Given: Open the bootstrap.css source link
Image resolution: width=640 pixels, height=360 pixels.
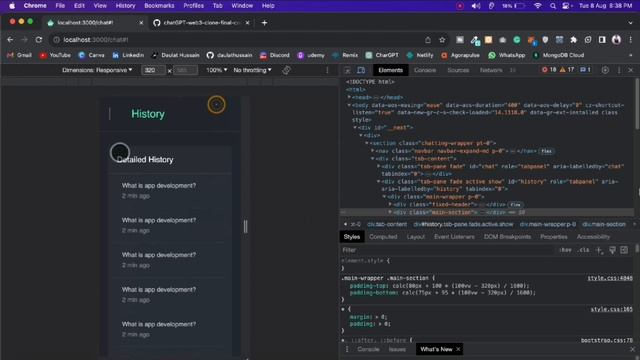Looking at the screenshot, I should click(607, 340).
